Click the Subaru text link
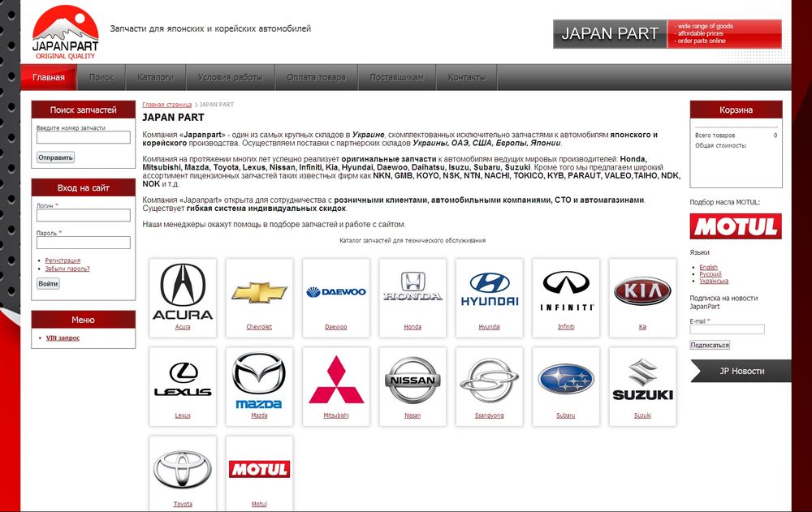 566,415
